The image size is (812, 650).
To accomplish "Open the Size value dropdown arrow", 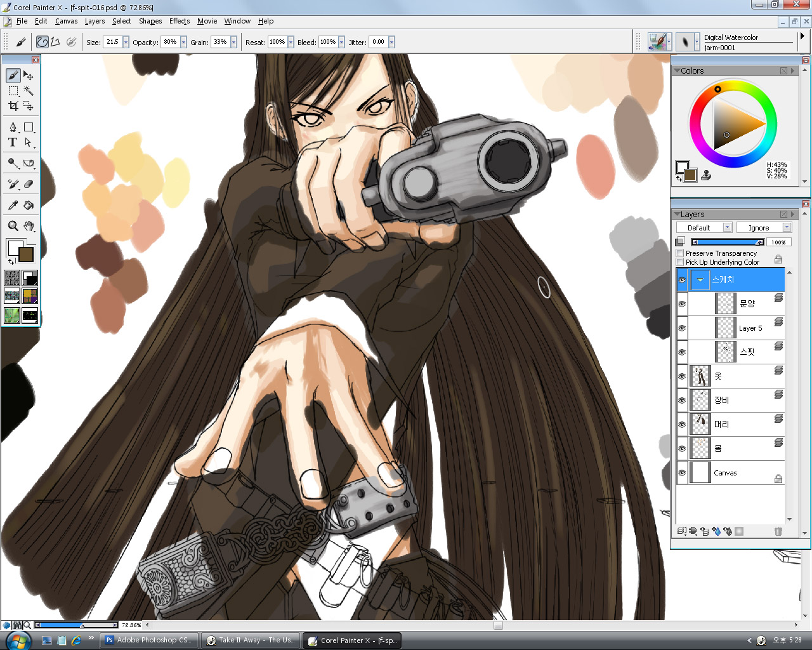I will tap(126, 42).
